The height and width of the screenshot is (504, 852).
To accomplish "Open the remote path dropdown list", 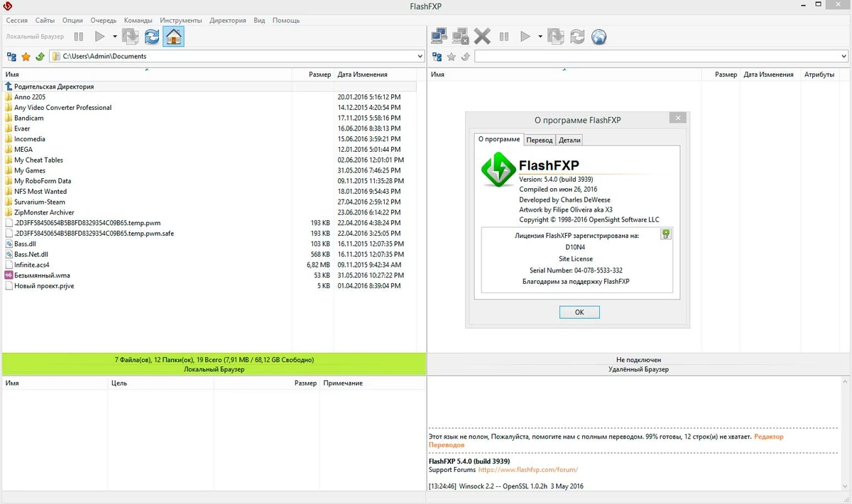I will [x=843, y=56].
